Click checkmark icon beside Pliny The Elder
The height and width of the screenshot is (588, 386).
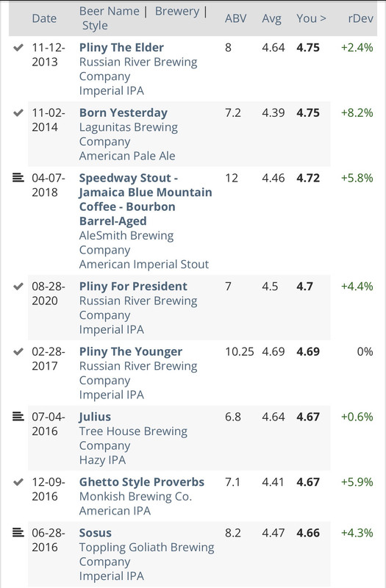(x=18, y=48)
